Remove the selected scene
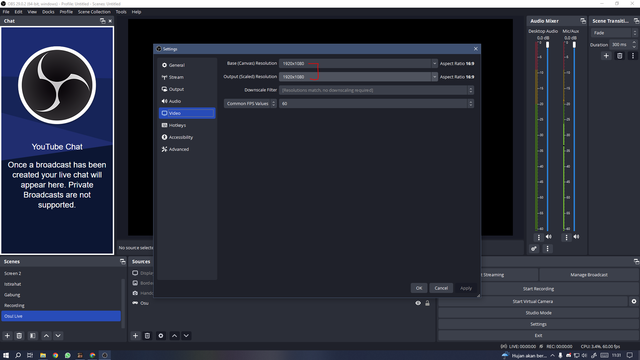This screenshot has height=360, width=640. [x=19, y=336]
